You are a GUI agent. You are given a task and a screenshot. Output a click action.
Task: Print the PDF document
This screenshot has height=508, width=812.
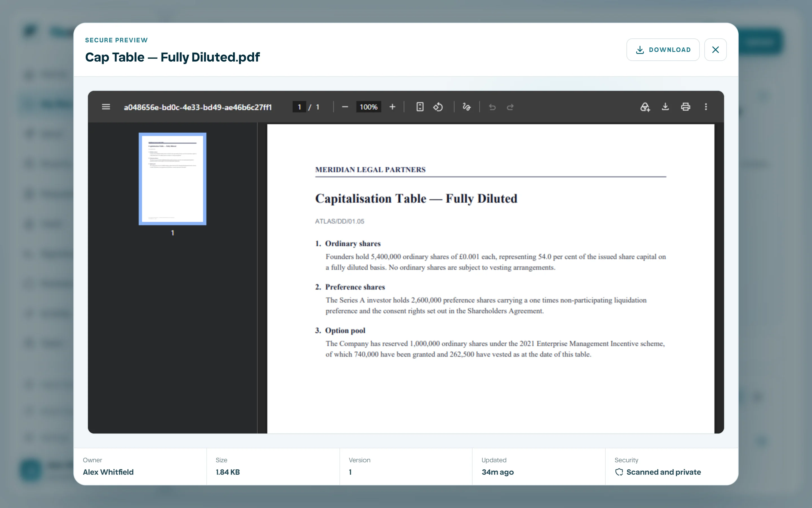pos(685,107)
